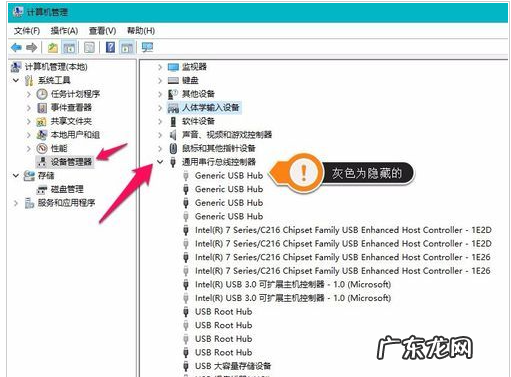Expand the 声音、视频和游戏控制器 category
Image resolution: width=511 pixels, height=377 pixels.
pos(160,135)
